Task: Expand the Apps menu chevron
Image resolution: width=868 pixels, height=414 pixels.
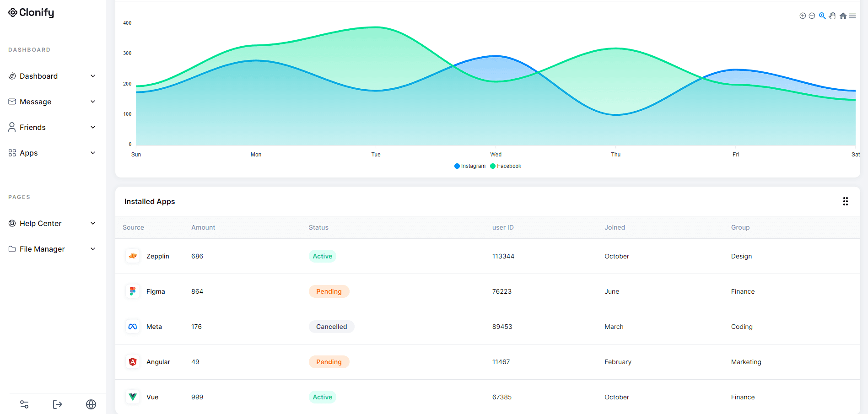Action: point(93,153)
